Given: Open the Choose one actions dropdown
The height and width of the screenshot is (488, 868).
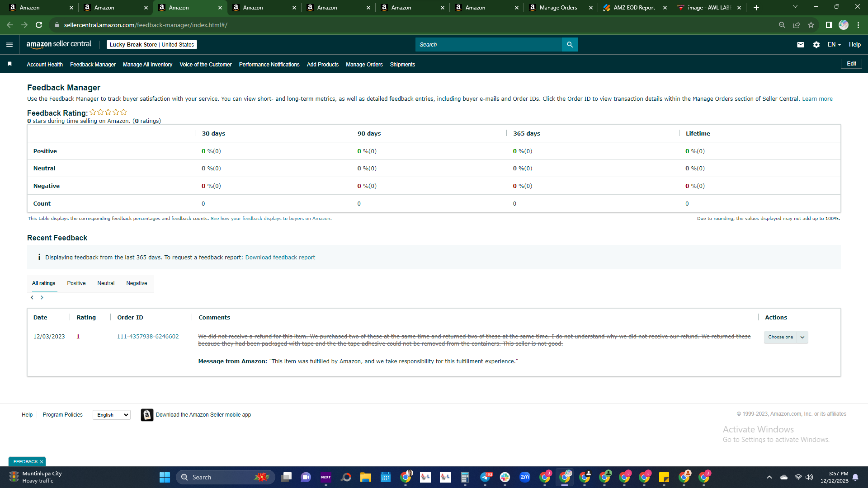Looking at the screenshot, I should (786, 337).
